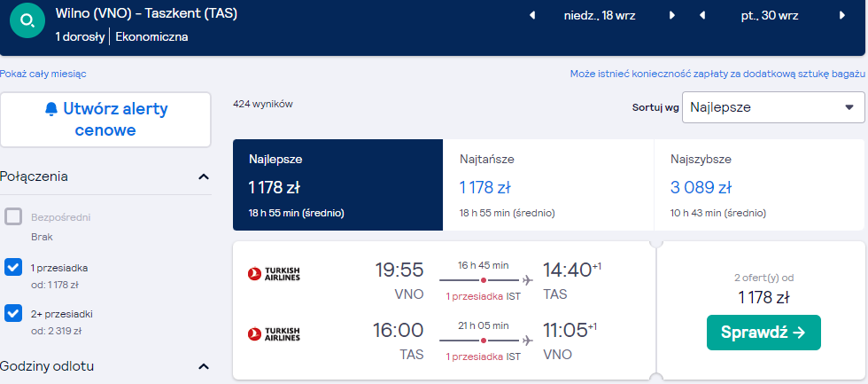Open Pokaż cały miesiąc link
Viewport: 868px width, 384px height.
(43, 74)
